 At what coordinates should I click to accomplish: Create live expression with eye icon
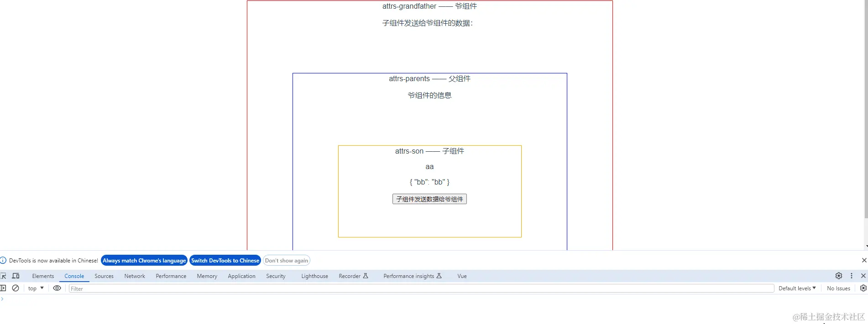pyautogui.click(x=57, y=288)
